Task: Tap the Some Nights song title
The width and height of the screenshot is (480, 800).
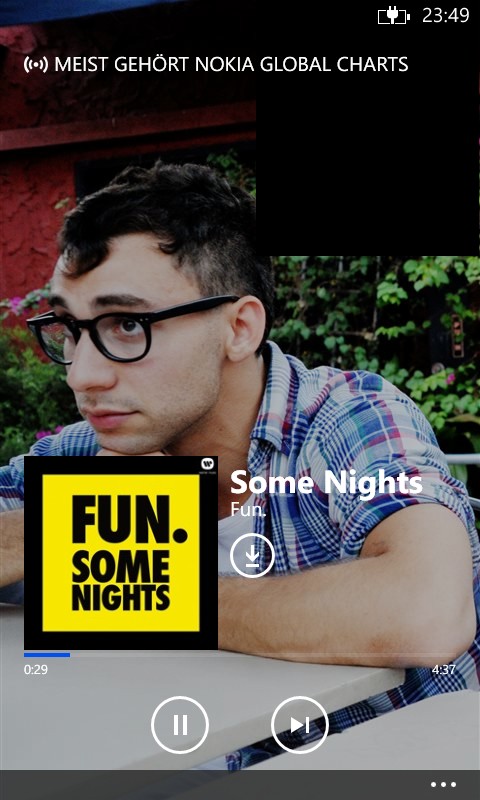Action: [326, 483]
